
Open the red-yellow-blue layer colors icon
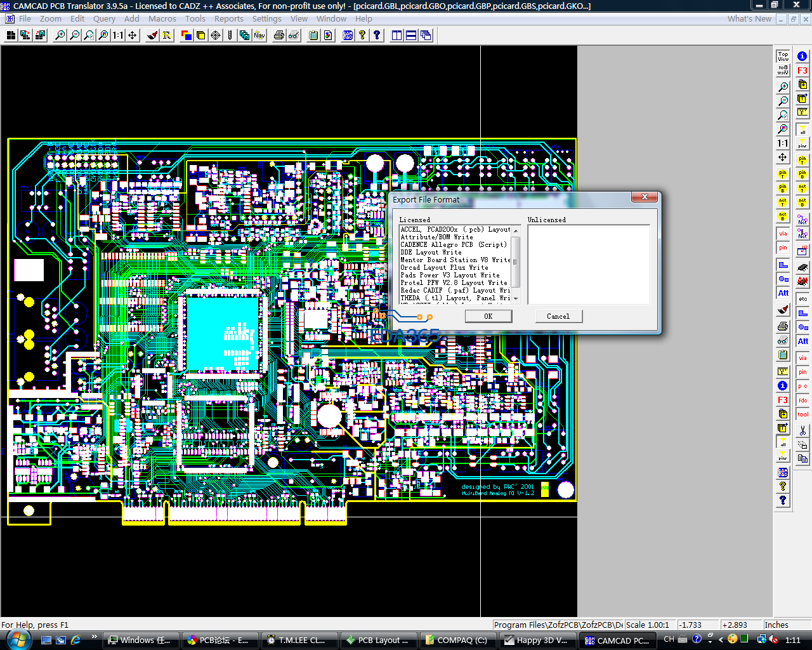(187, 36)
